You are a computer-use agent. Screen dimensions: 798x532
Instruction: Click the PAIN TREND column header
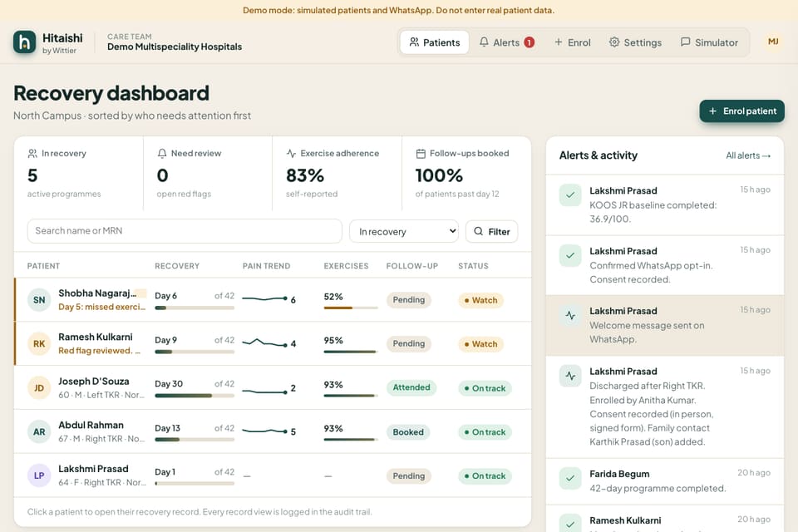tap(266, 266)
